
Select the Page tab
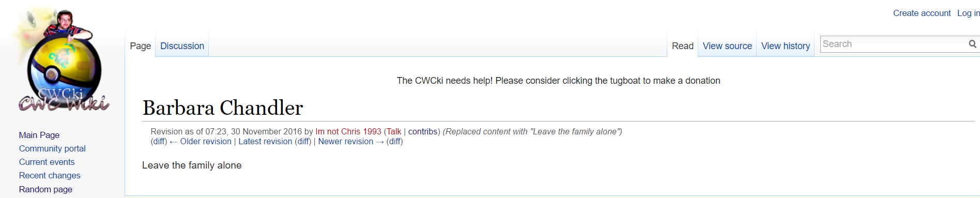click(x=141, y=46)
